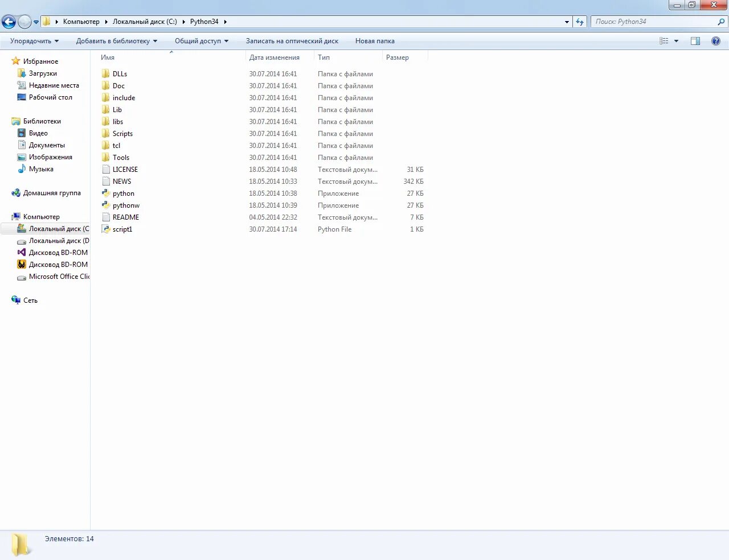Select second 'Дисковод BD-ROM' with yellow icon
This screenshot has height=560, width=729.
tap(58, 265)
